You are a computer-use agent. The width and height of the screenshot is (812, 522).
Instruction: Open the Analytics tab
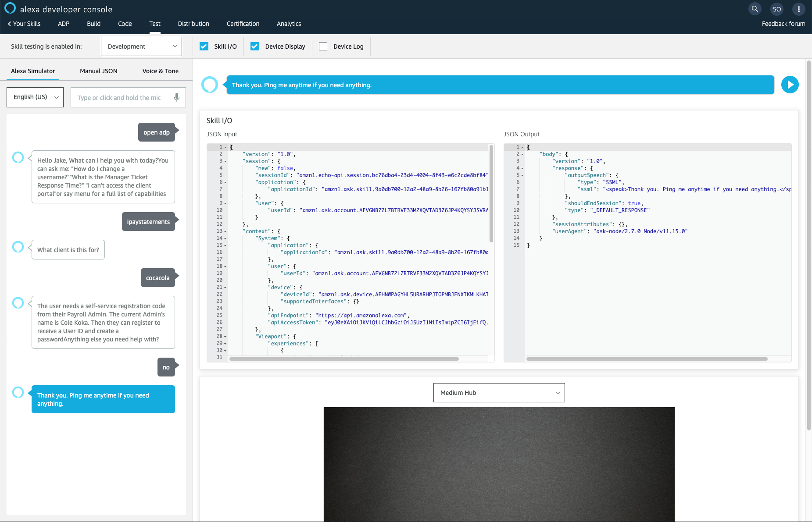point(289,24)
